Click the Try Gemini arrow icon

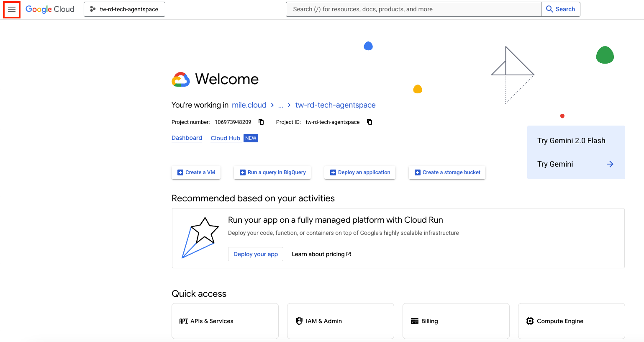pos(610,164)
